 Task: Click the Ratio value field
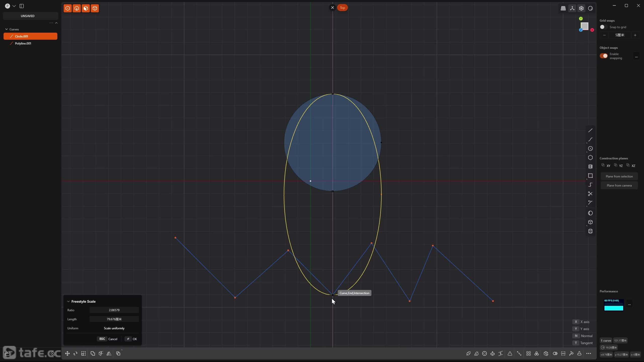point(114,310)
